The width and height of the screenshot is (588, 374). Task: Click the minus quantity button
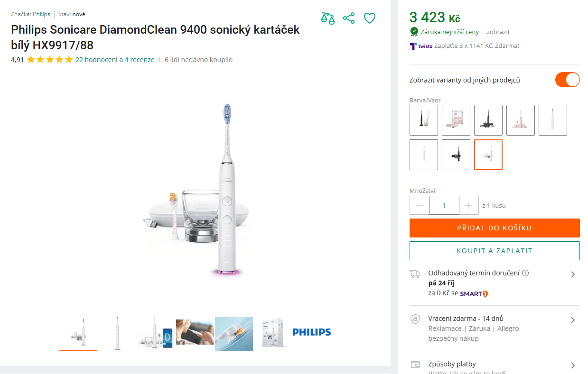tap(420, 205)
